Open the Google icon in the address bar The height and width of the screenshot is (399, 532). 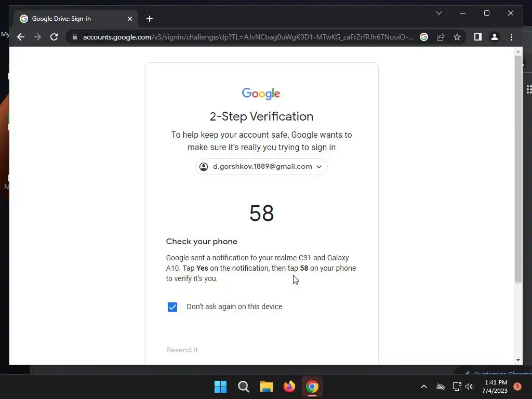(424, 37)
